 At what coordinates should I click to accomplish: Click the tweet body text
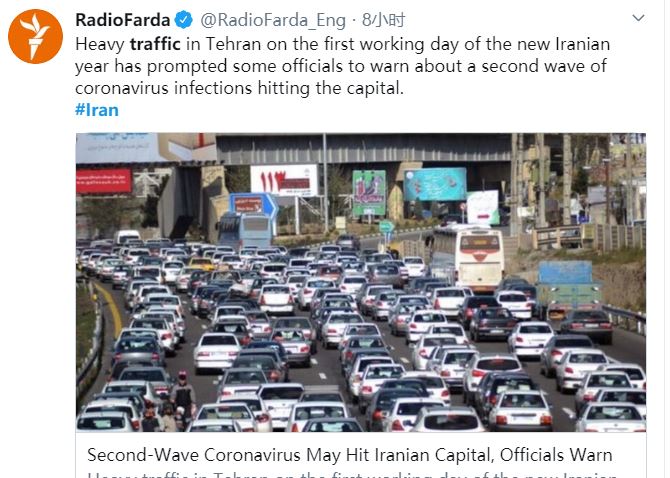tap(342, 66)
